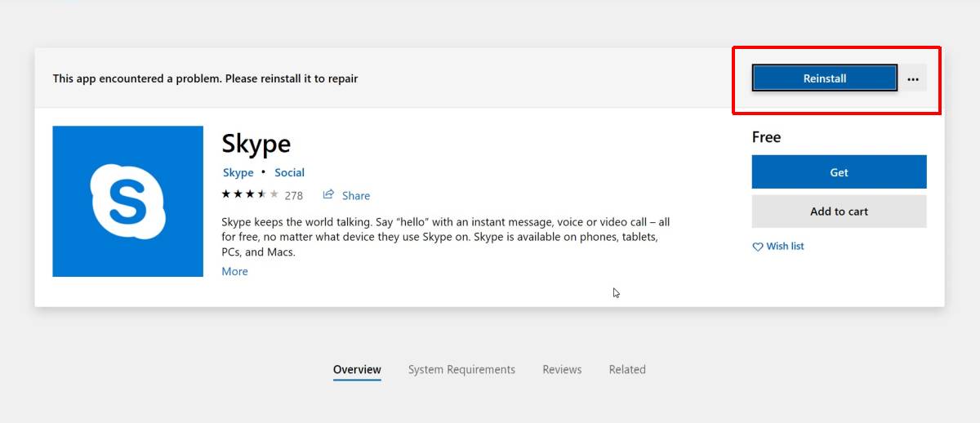980x423 pixels.
Task: Click the app encountered a problem message
Action: [x=205, y=79]
